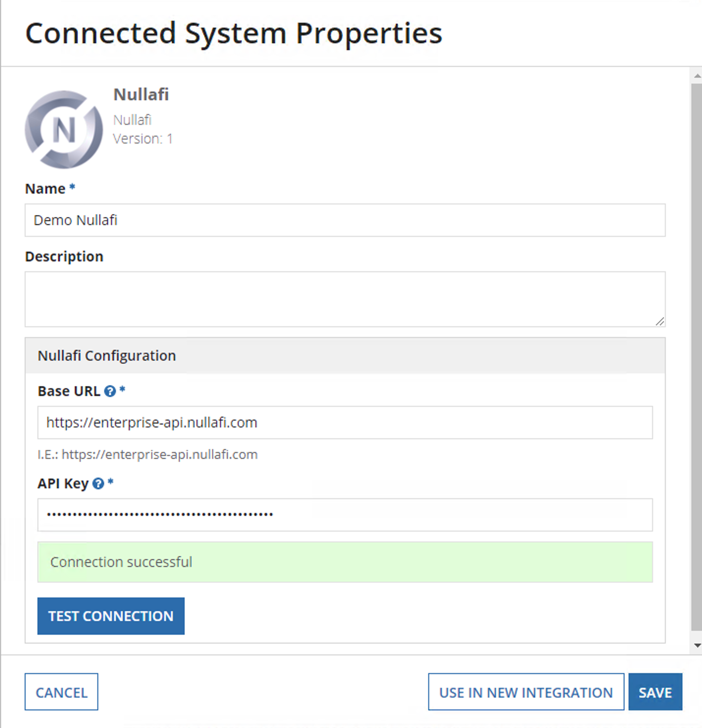The height and width of the screenshot is (728, 702).
Task: Click Use In New Integration button
Action: point(526,692)
